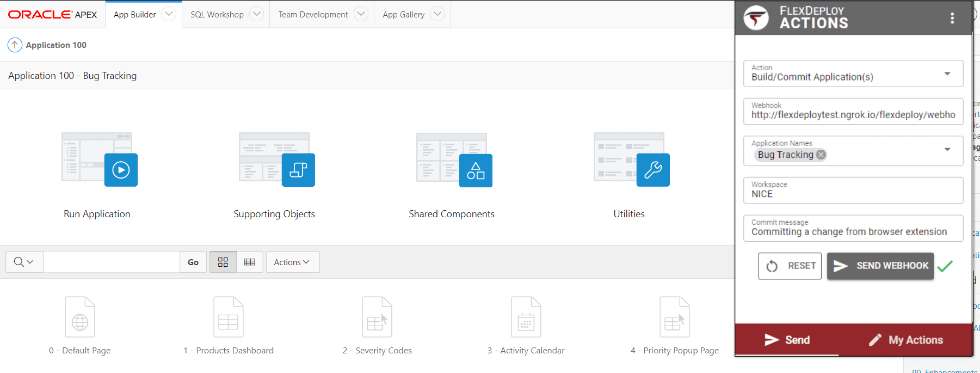Click the Commit message field
The image size is (980, 373).
pos(853,228)
